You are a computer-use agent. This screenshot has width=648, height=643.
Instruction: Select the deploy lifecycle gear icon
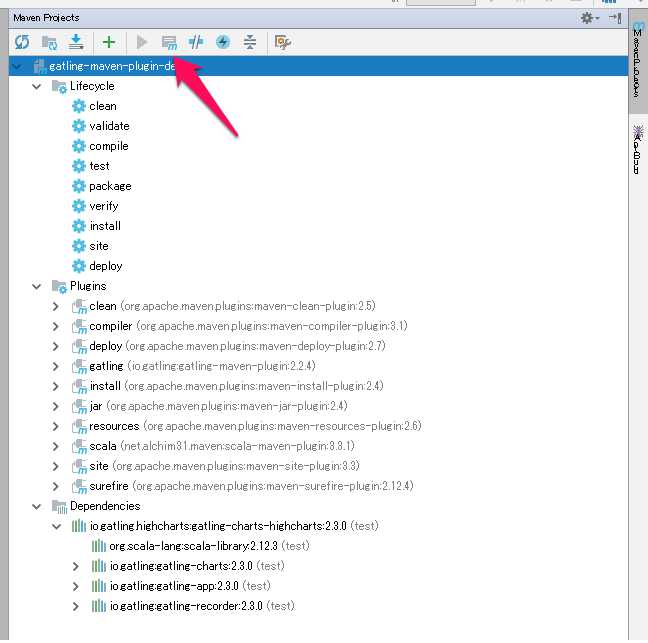point(79,266)
